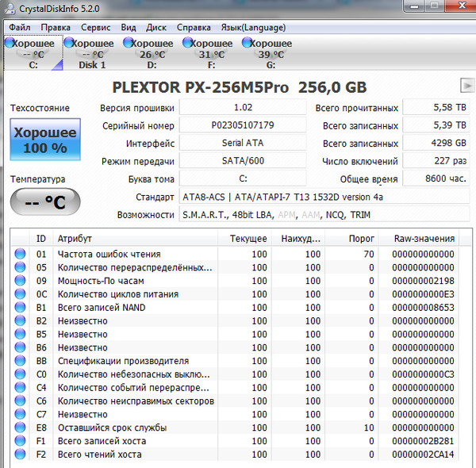Open the Справка menu
This screenshot has height=468, width=476.
click(x=194, y=28)
